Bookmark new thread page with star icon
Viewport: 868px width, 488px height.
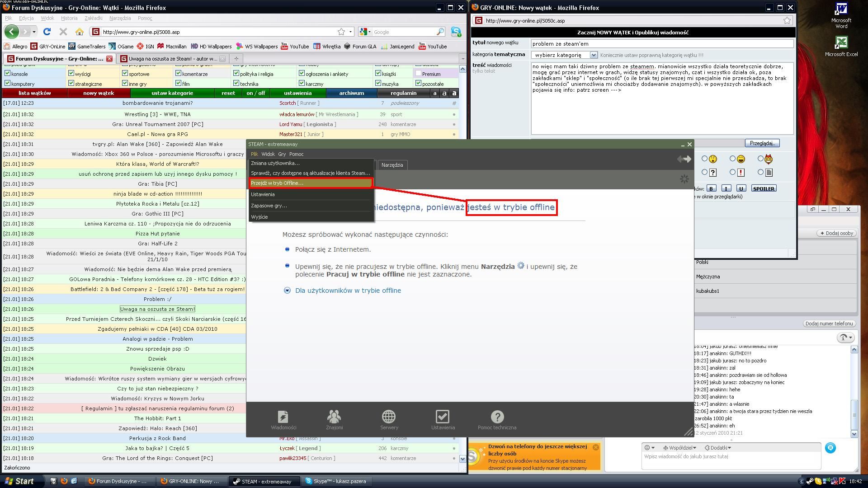tap(787, 20)
